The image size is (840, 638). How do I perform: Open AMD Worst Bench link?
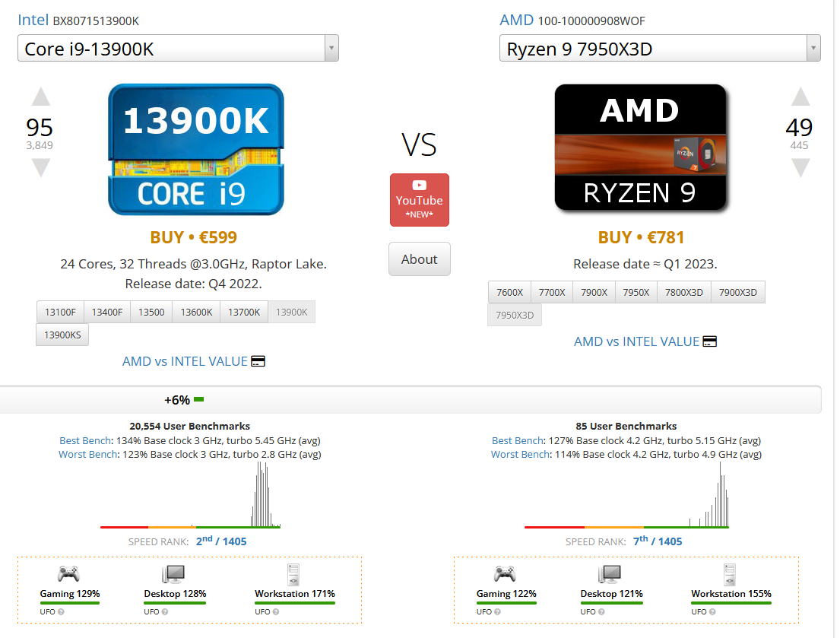(521, 454)
